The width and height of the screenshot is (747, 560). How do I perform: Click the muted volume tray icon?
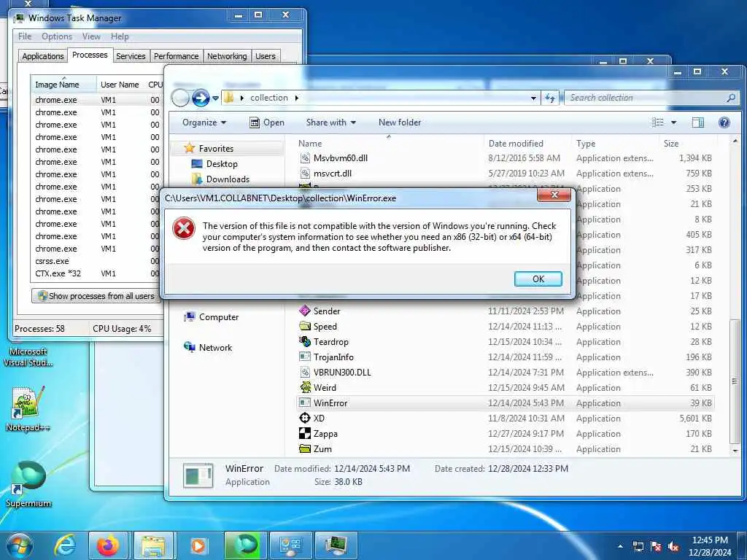click(674, 547)
